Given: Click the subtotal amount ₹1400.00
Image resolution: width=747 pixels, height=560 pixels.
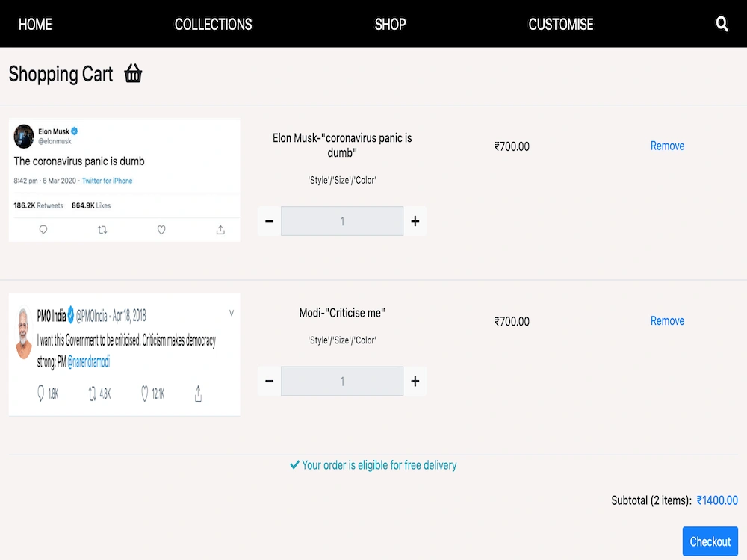Looking at the screenshot, I should pyautogui.click(x=717, y=500).
